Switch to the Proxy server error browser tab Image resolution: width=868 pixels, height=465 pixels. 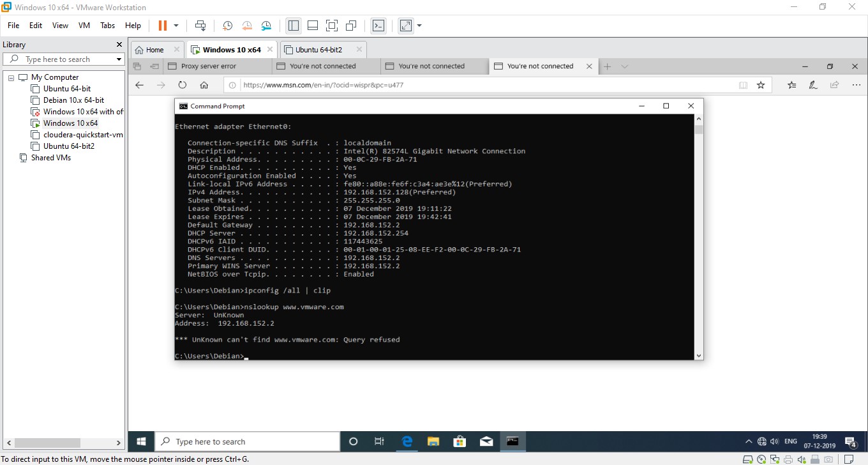pyautogui.click(x=217, y=66)
